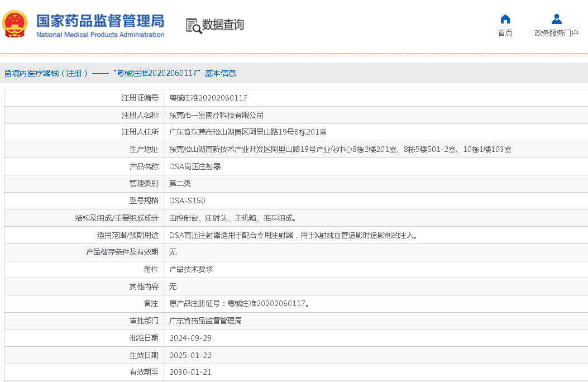Open the 产品技术要求 attachment entry
The width and height of the screenshot is (588, 382).
point(191,269)
